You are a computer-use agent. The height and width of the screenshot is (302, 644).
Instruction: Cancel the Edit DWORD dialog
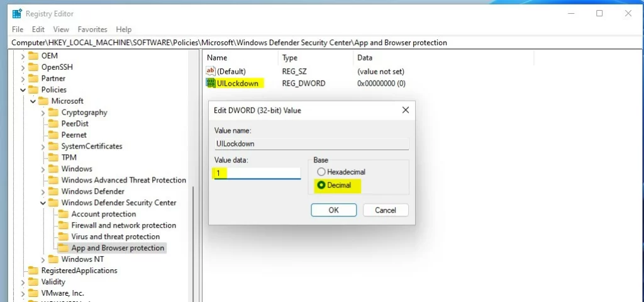pyautogui.click(x=386, y=210)
